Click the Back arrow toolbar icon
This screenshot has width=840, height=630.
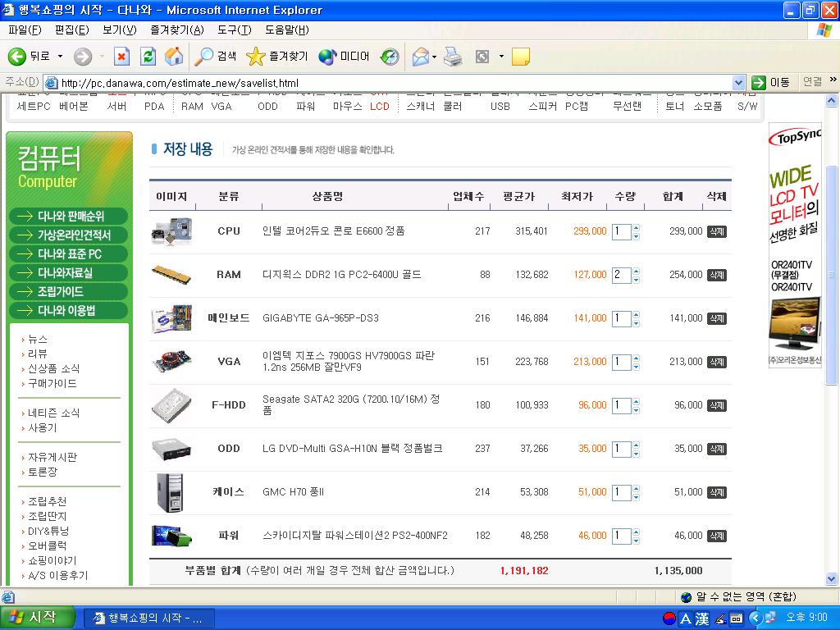(17, 57)
